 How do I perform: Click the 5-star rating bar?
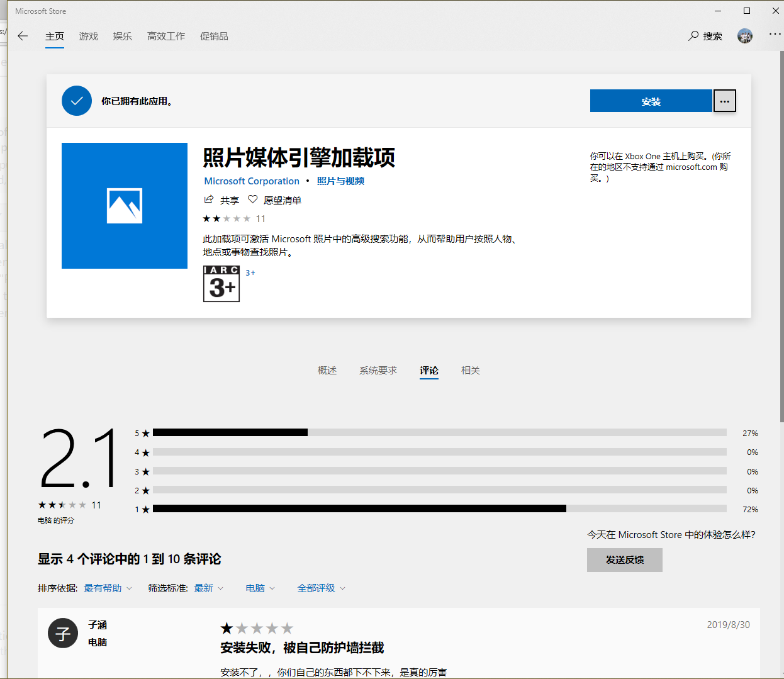tap(440, 433)
